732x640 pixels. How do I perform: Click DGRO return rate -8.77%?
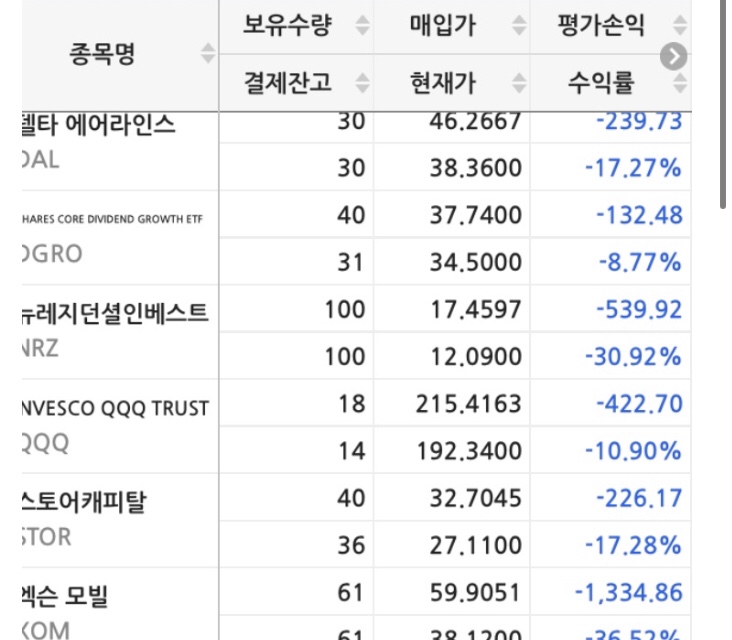click(x=640, y=262)
